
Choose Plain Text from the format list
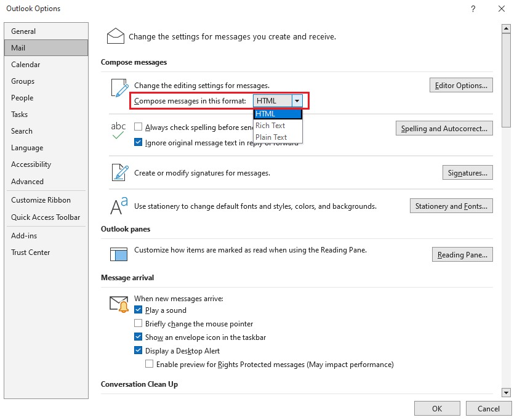tap(271, 137)
